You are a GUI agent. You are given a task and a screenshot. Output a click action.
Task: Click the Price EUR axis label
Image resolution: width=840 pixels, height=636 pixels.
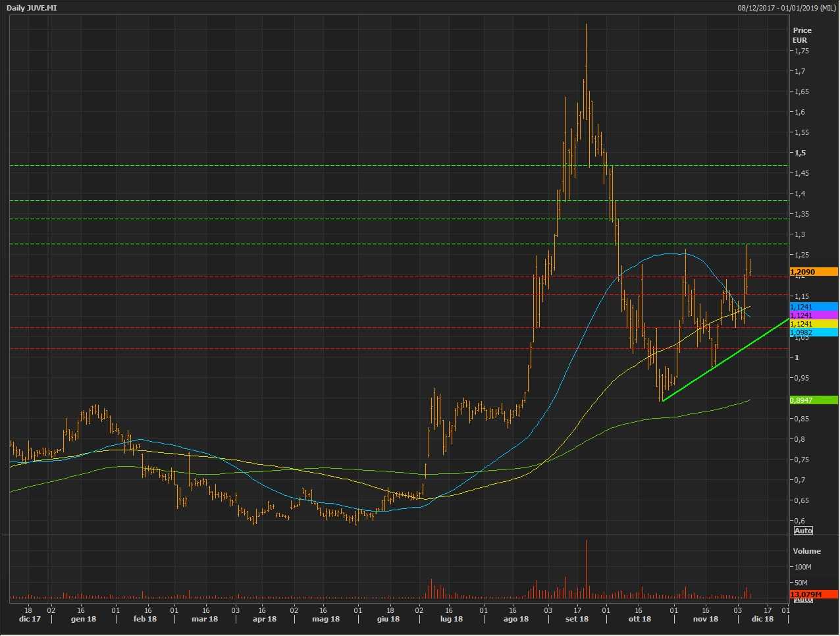[802, 35]
